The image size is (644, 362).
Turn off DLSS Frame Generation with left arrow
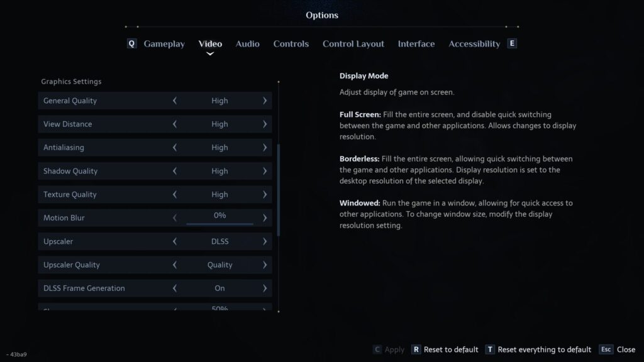point(175,288)
